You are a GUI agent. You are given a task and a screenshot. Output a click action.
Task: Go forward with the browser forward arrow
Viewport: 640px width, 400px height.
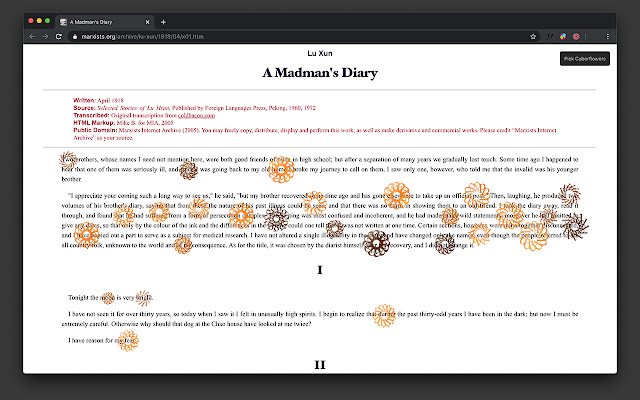45,36
